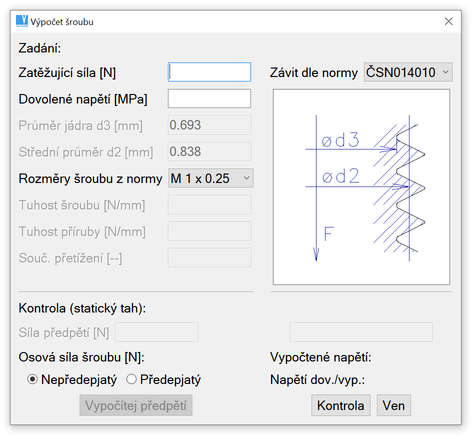Viewport: 473px width, 435px height.
Task: Close the Výpočet šroubu dialog
Action: (448, 21)
